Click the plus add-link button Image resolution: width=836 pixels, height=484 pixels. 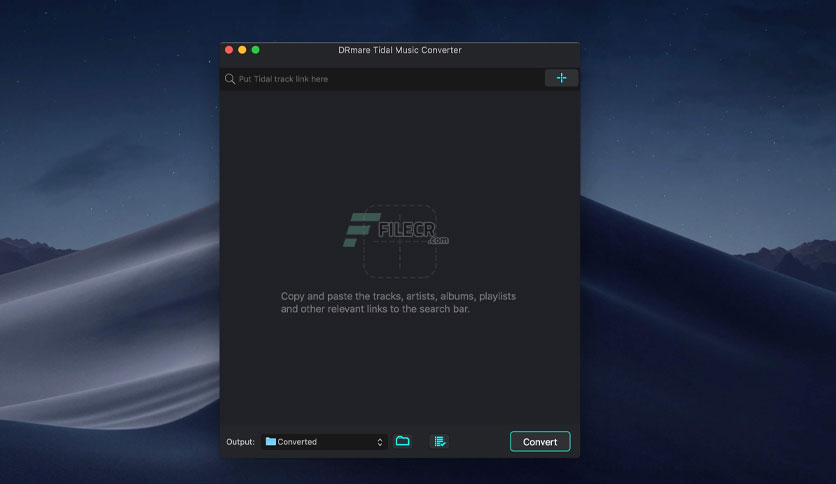pyautogui.click(x=561, y=78)
